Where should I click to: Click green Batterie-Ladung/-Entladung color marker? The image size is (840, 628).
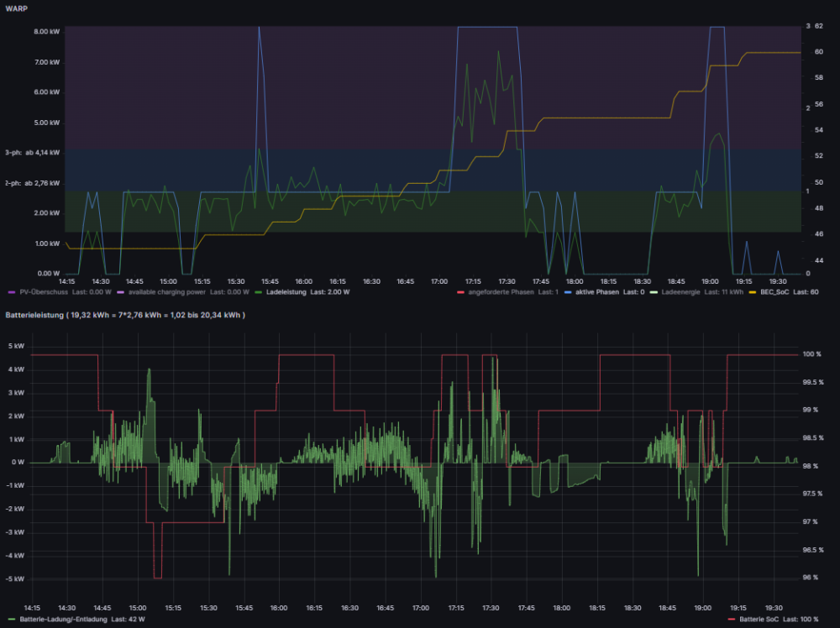[x=10, y=620]
